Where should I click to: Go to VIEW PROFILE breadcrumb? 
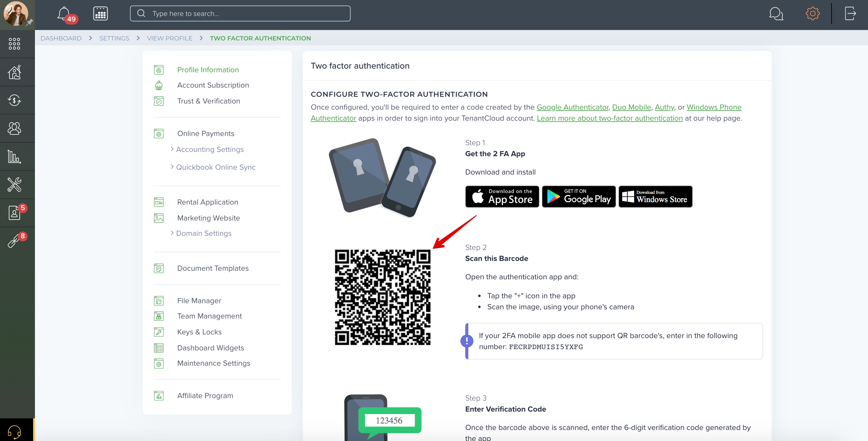click(x=169, y=38)
